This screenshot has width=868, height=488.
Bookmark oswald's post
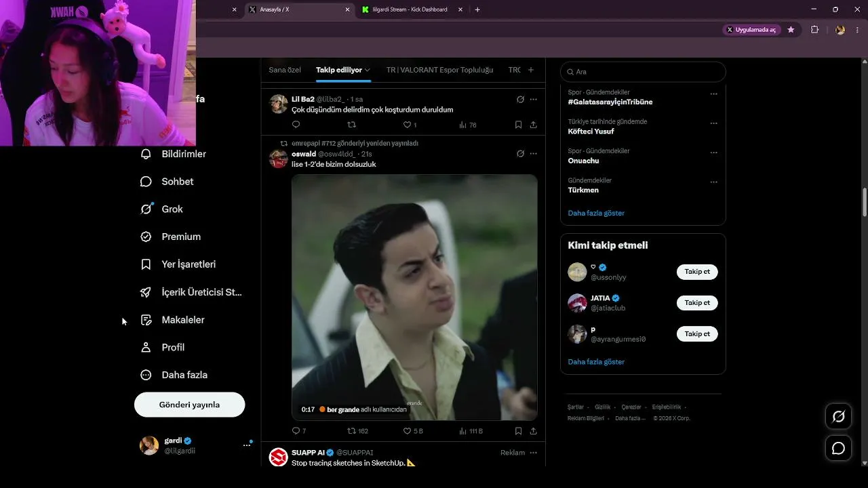[x=518, y=431]
